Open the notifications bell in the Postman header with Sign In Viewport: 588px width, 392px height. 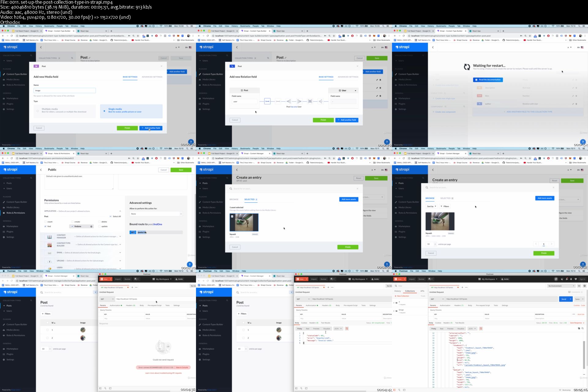click(x=571, y=279)
